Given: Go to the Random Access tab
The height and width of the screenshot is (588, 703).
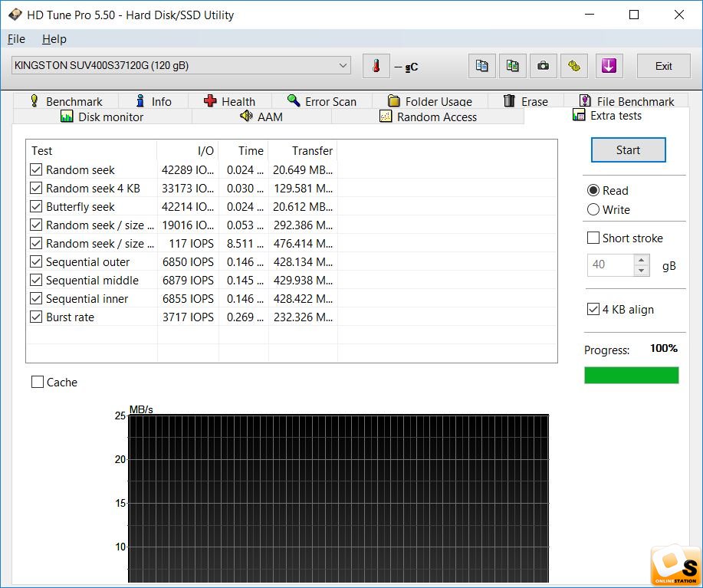Looking at the screenshot, I should (429, 117).
